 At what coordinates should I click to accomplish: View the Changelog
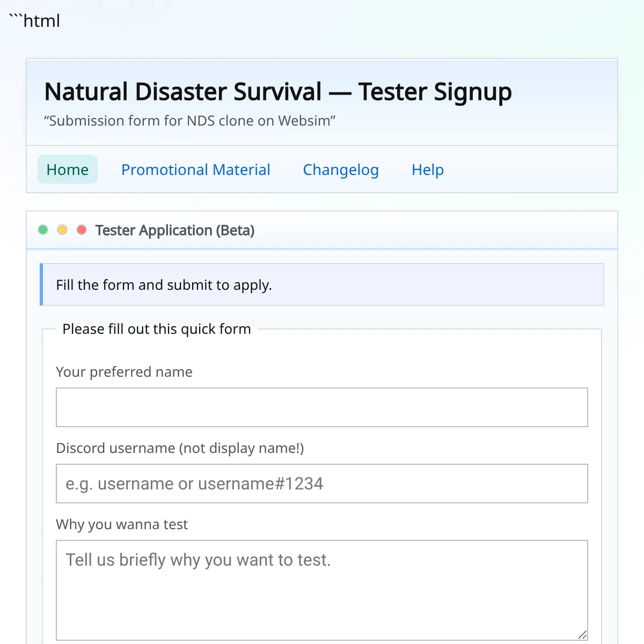coord(341,170)
